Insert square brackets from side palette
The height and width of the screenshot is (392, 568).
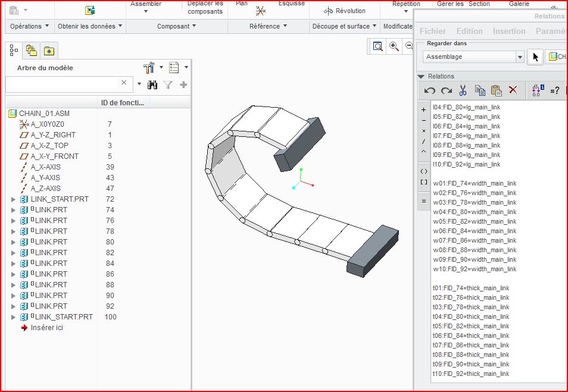coord(424,182)
